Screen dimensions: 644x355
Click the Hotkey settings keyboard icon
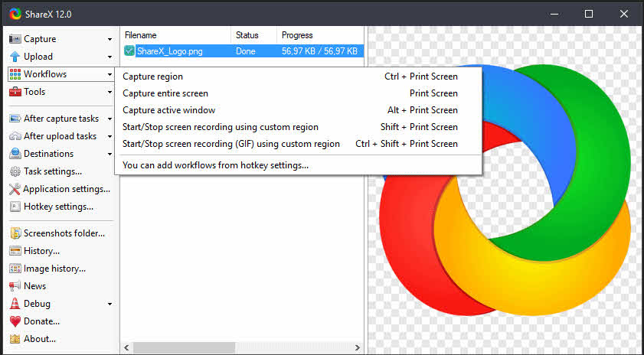tap(15, 207)
